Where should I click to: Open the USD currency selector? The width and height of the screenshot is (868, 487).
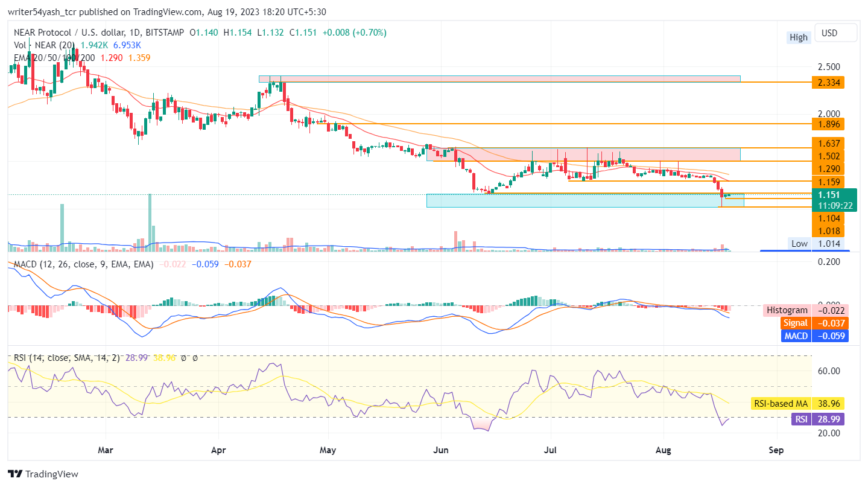835,33
